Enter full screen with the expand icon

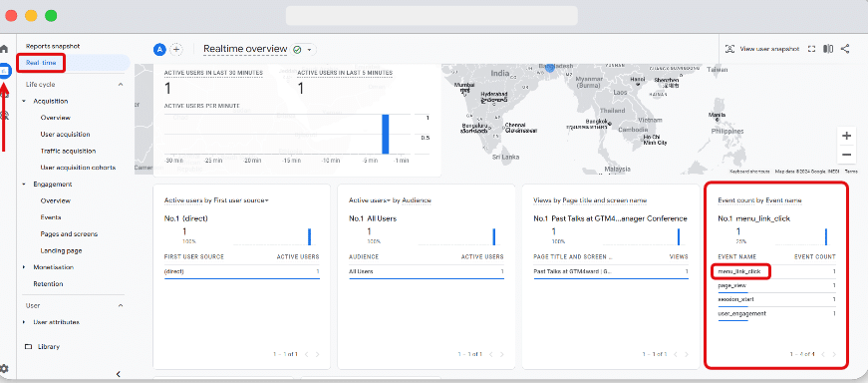[811, 49]
